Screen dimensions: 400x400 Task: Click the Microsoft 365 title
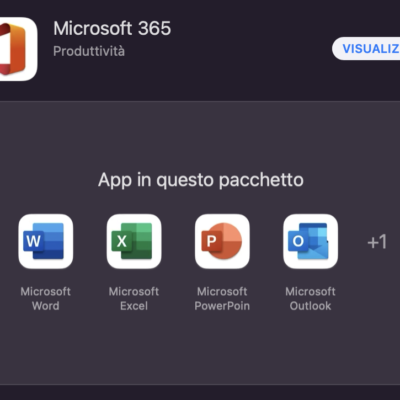112,28
